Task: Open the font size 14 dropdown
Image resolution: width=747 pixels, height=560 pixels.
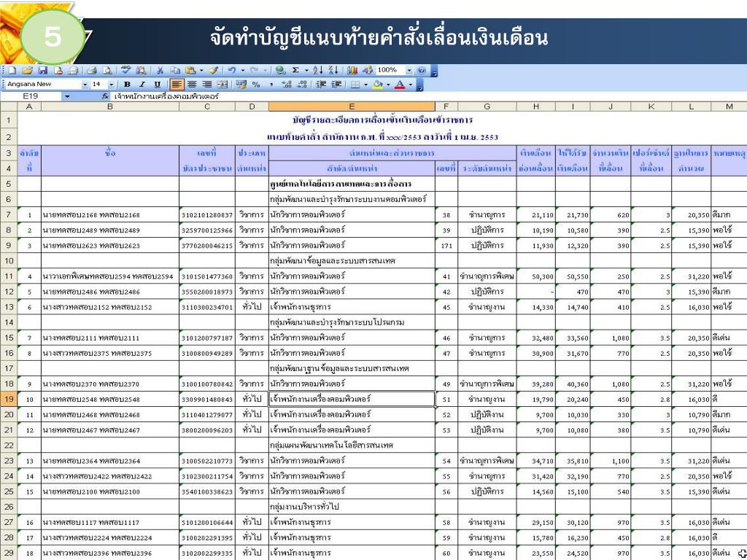Action: [112, 85]
